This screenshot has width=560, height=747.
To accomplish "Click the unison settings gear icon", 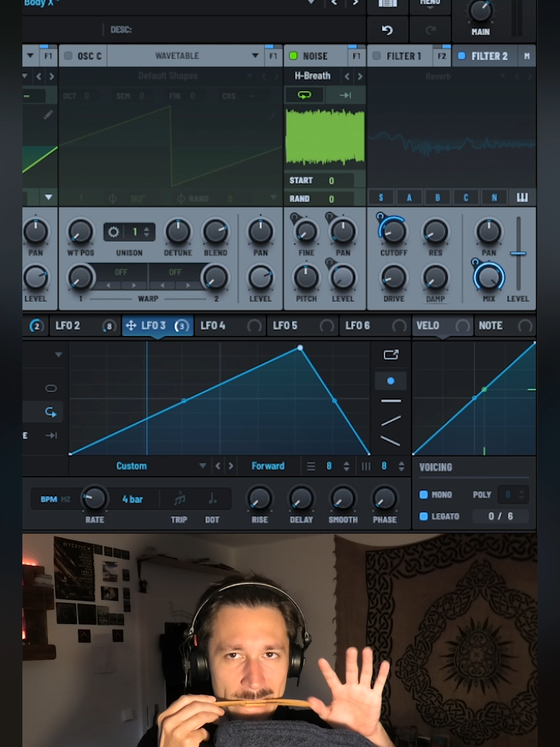I will pyautogui.click(x=114, y=232).
